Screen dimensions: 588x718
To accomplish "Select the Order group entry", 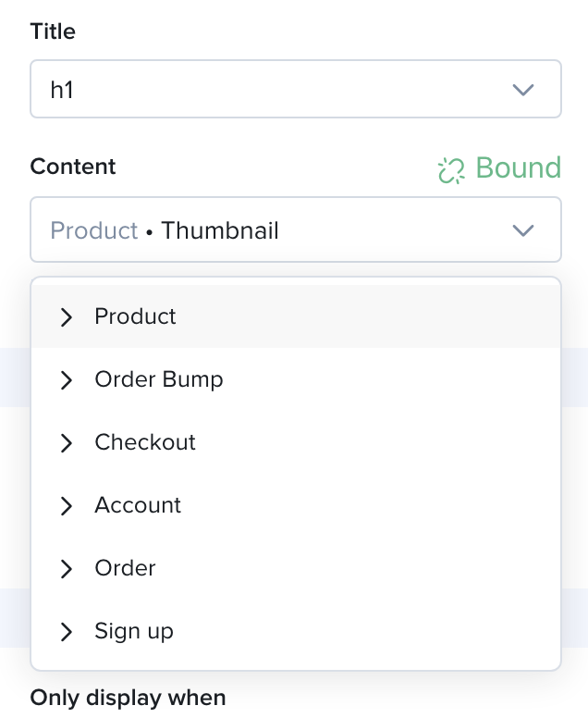I will (296, 568).
